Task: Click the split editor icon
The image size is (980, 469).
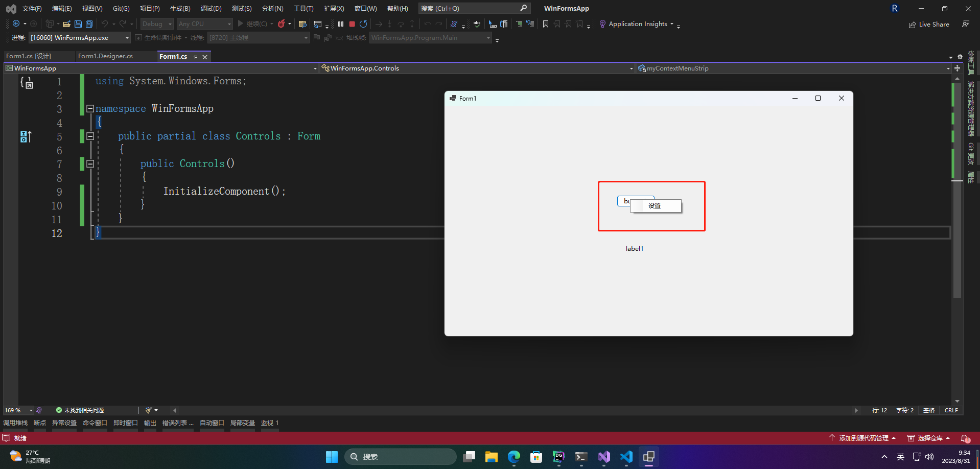Action: pyautogui.click(x=957, y=68)
